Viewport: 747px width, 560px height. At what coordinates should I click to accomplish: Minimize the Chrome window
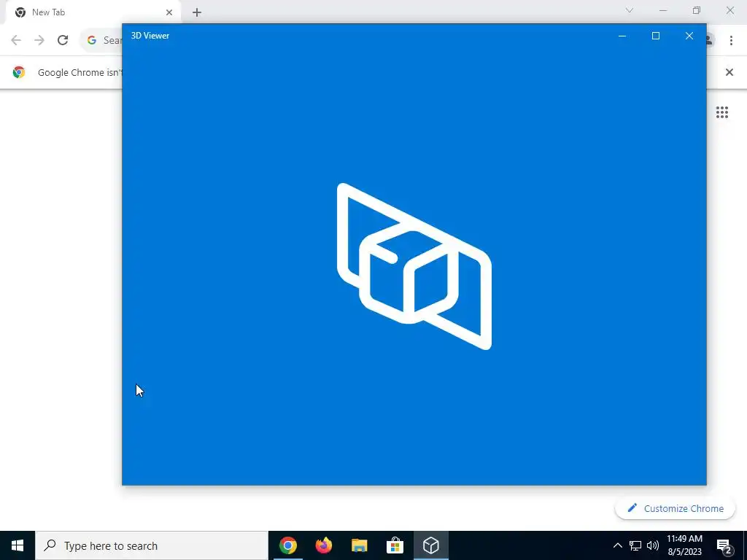click(x=663, y=10)
